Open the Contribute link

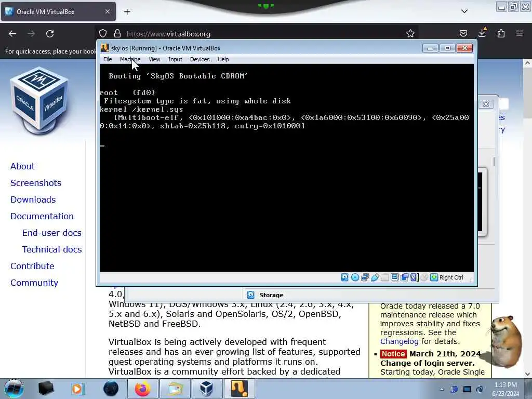click(x=32, y=266)
